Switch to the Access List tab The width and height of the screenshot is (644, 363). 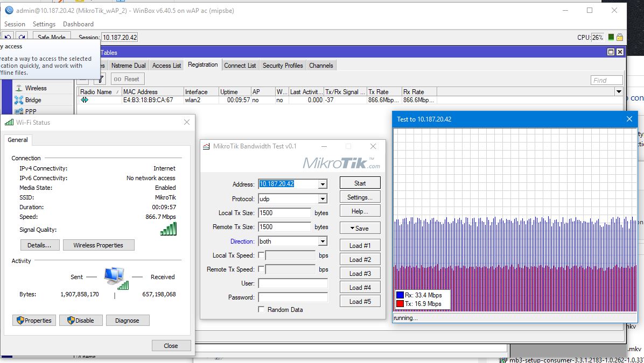166,66
